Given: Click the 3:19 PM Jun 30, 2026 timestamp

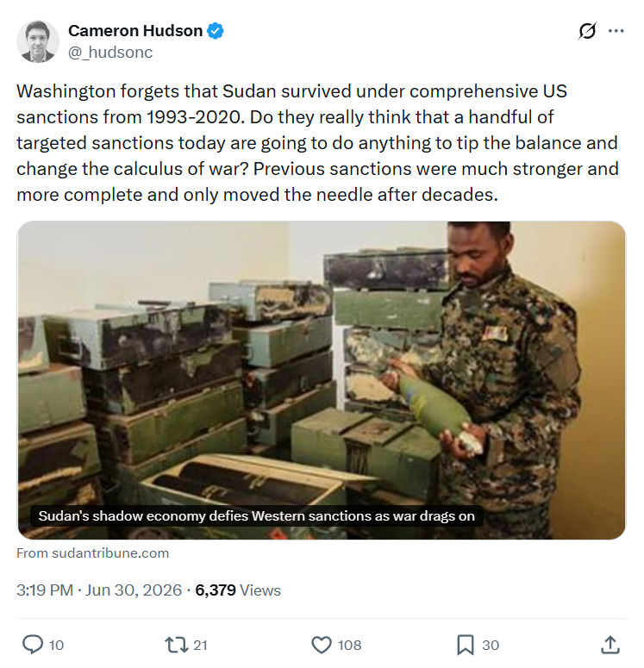Looking at the screenshot, I should (99, 590).
